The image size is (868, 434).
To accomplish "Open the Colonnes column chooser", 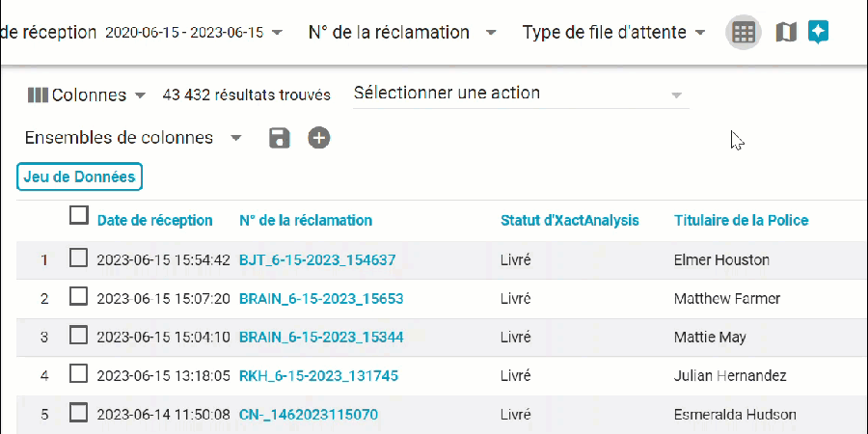I will (87, 95).
